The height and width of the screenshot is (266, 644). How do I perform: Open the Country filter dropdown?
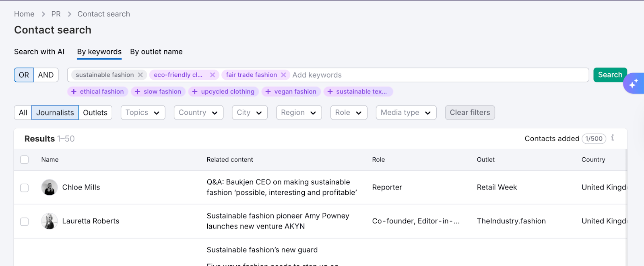[198, 113]
